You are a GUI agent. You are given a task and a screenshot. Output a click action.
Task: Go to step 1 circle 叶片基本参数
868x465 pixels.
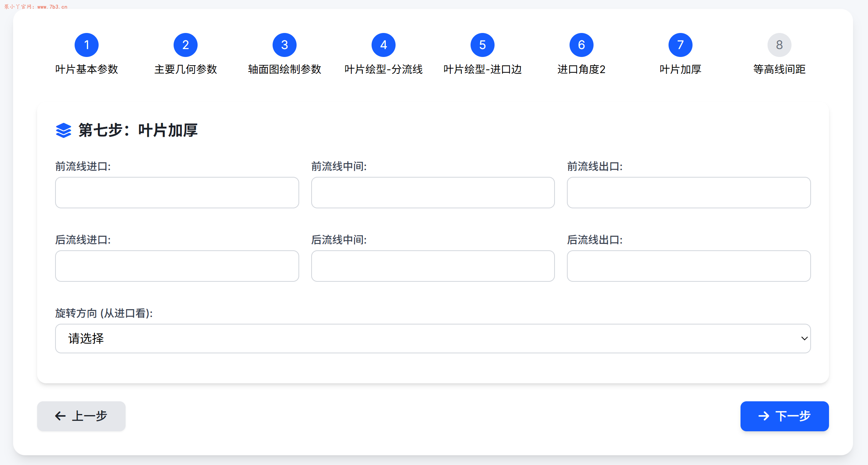pos(87,45)
